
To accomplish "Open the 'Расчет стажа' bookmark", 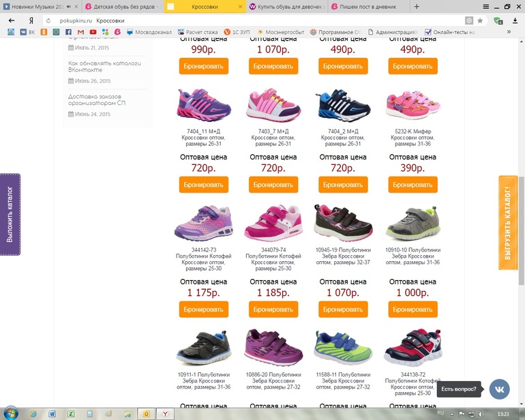I will (x=199, y=32).
